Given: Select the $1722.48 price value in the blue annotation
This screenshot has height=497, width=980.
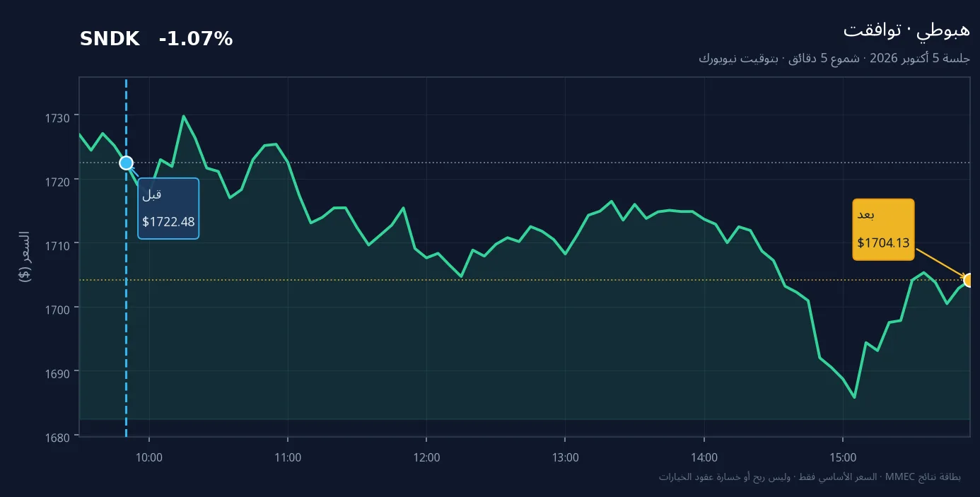Looking at the screenshot, I should point(168,221).
